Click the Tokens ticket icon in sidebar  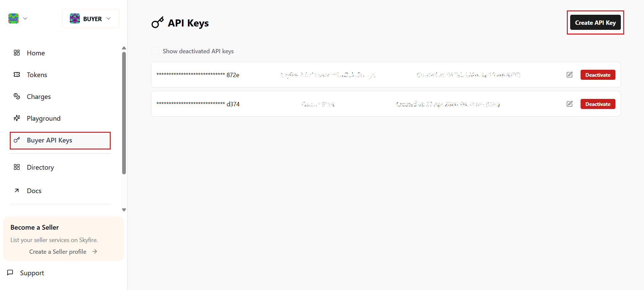click(17, 74)
